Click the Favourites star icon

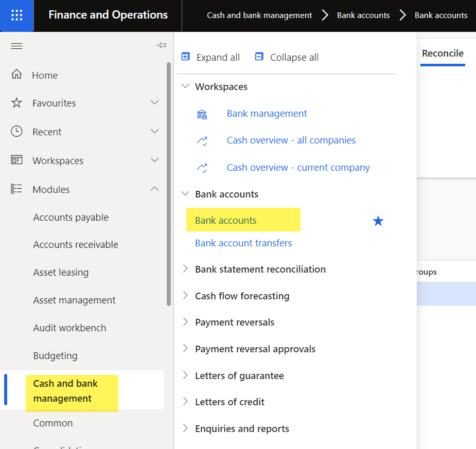coord(16,103)
